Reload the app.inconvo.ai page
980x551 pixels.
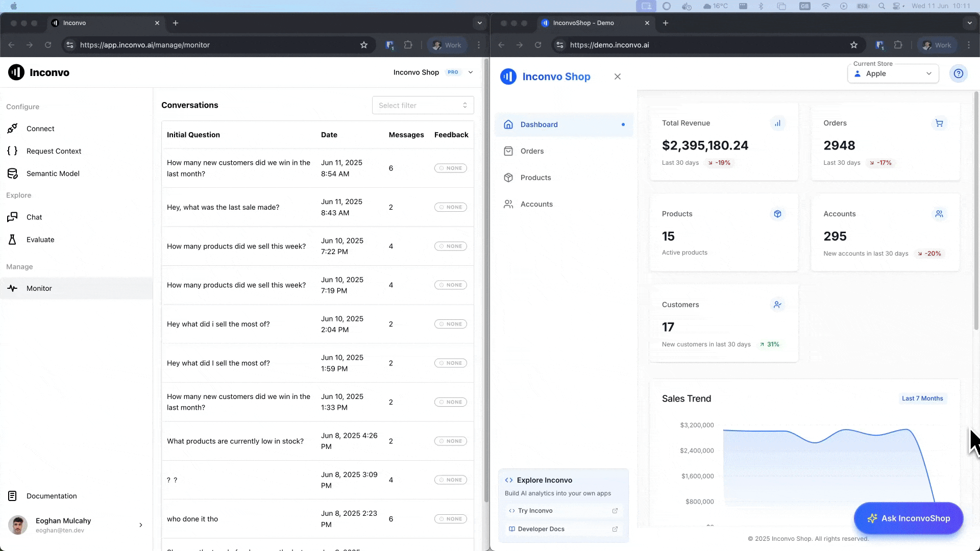click(x=48, y=45)
